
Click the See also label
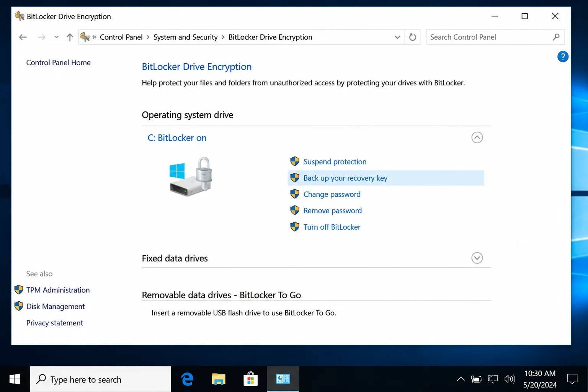pos(39,274)
